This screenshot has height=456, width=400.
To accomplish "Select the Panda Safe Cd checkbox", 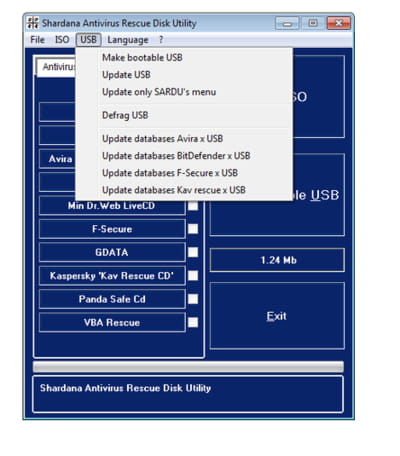I will 193,299.
